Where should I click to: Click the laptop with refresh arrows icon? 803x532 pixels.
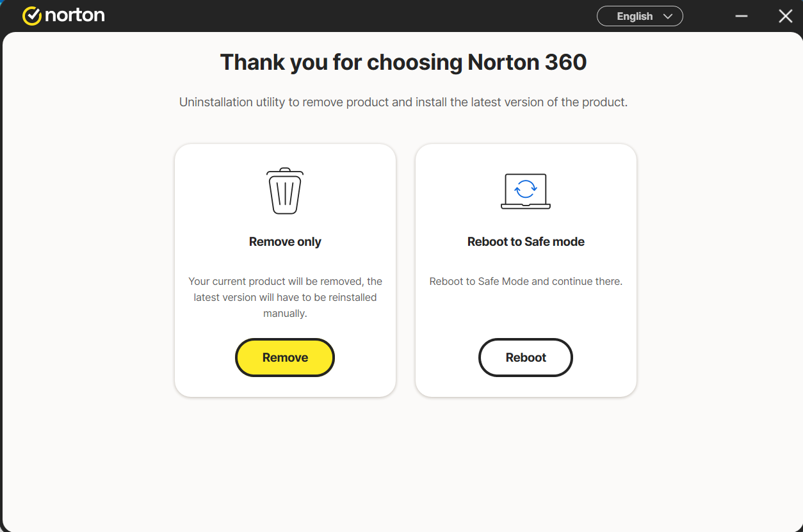(526, 191)
